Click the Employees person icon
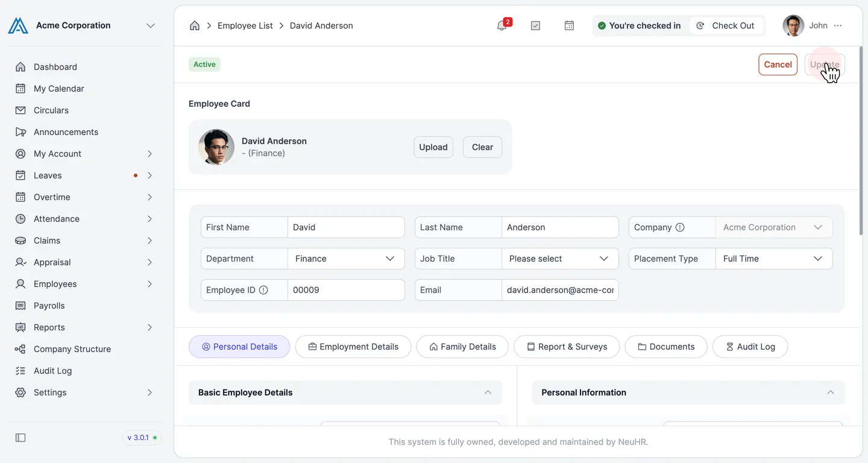 click(20, 284)
